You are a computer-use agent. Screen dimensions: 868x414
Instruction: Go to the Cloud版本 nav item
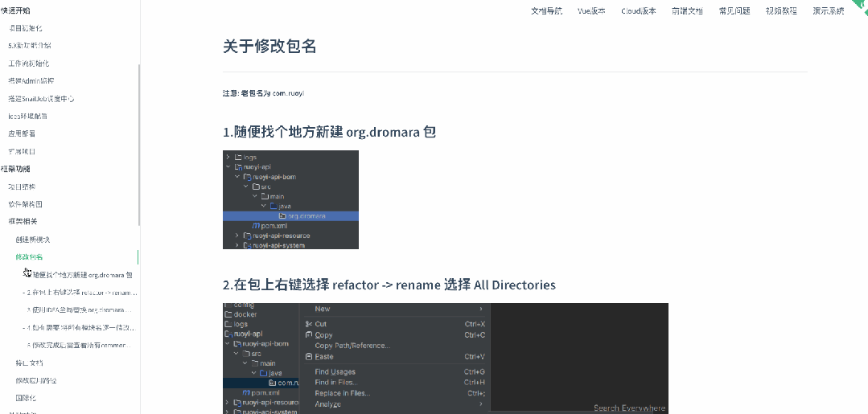click(638, 11)
